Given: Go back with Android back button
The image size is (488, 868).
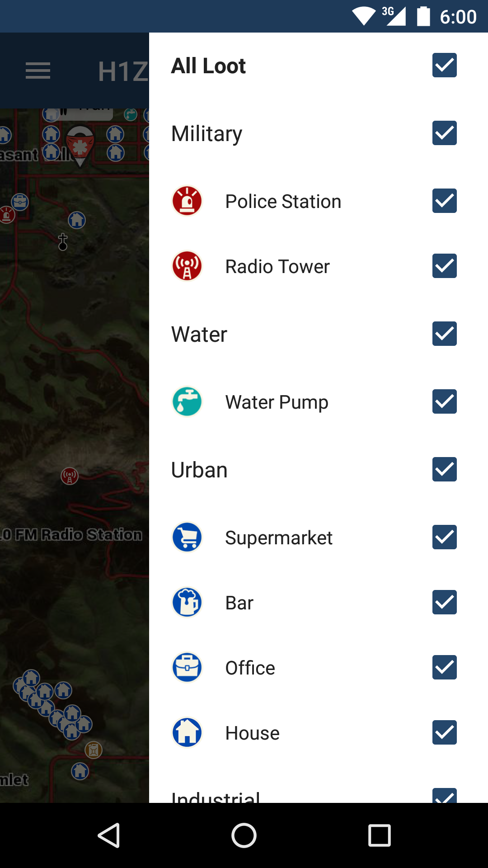Looking at the screenshot, I should [x=109, y=835].
